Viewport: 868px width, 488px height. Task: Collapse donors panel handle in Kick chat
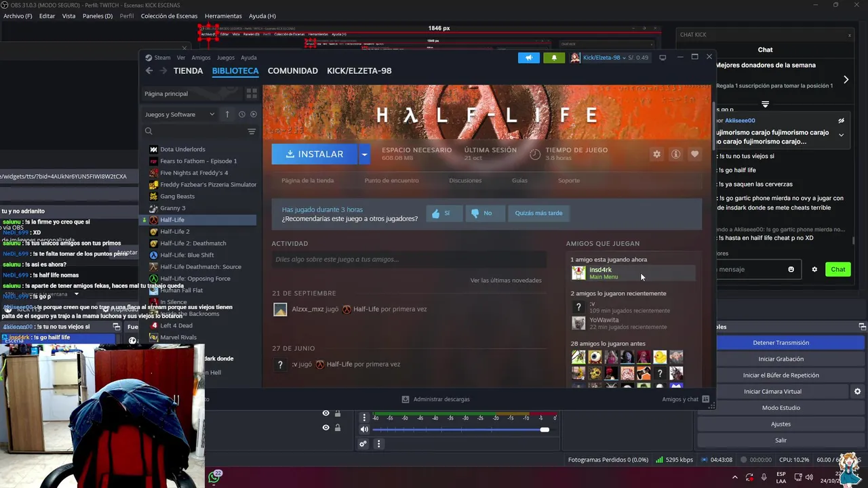tap(765, 104)
